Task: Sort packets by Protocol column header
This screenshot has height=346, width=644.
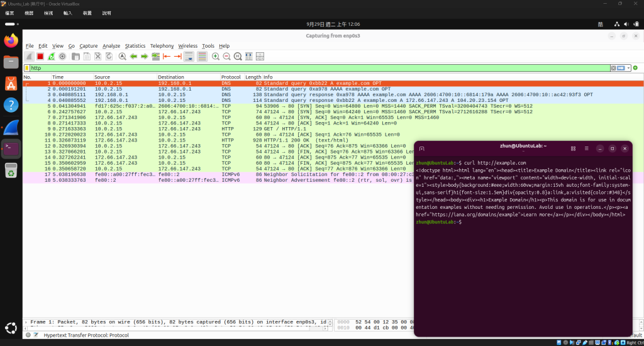Action: click(232, 77)
